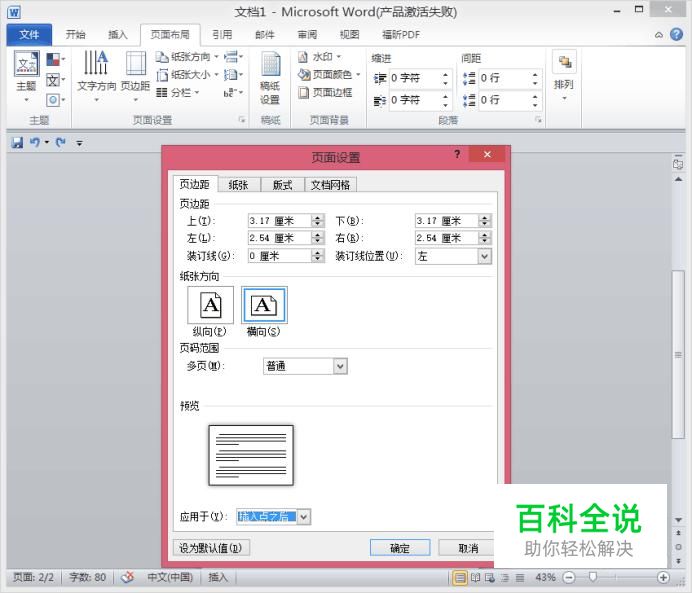This screenshot has height=593, width=692.
Task: Click the zoom out minus button
Action: 569,577
